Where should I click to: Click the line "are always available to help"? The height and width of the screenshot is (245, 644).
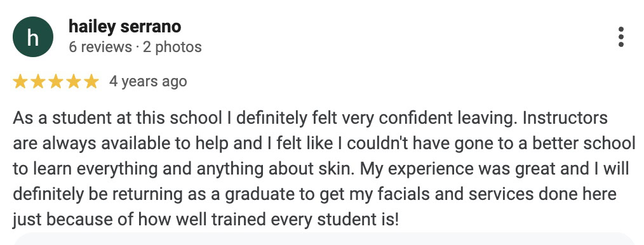(324, 143)
